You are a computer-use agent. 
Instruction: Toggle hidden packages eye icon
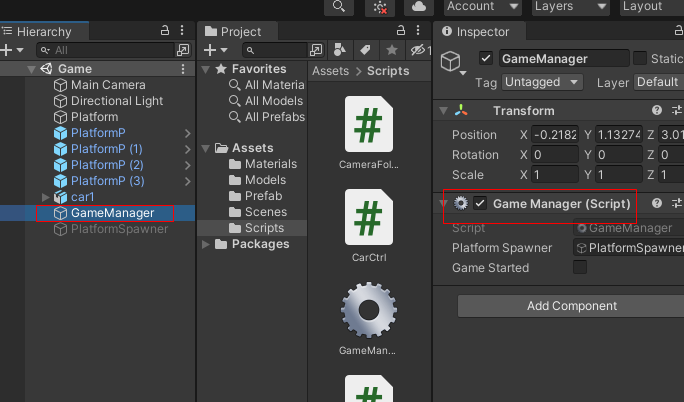[419, 50]
